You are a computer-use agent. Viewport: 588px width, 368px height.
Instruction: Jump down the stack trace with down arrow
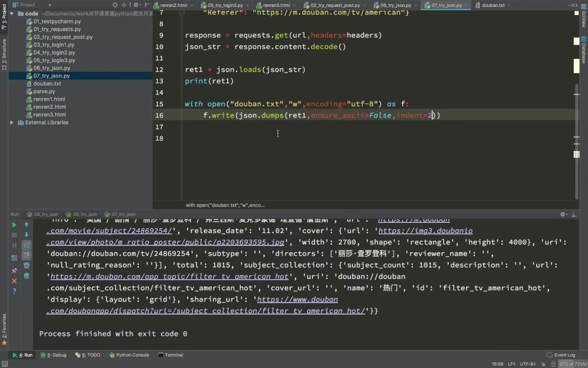pyautogui.click(x=27, y=235)
